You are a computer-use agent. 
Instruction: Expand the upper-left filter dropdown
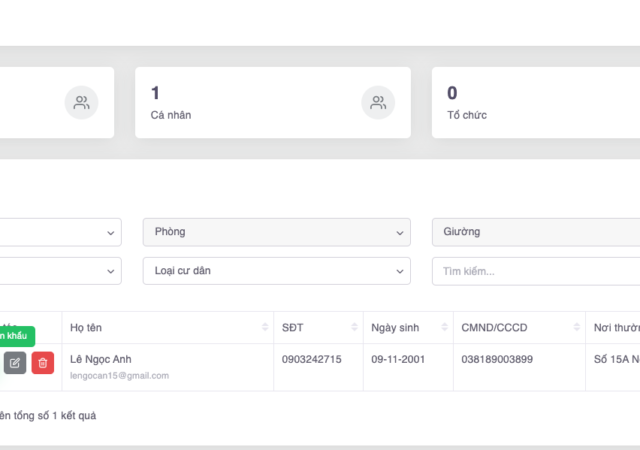click(x=60, y=232)
